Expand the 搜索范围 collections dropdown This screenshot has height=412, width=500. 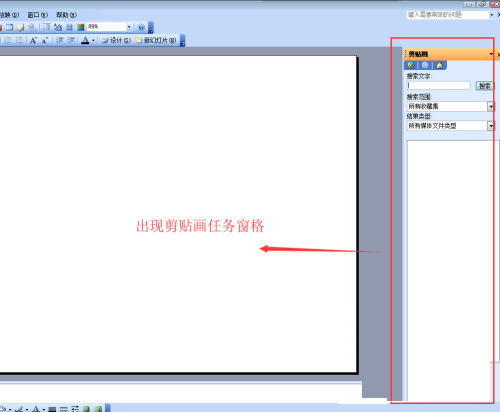(491, 106)
